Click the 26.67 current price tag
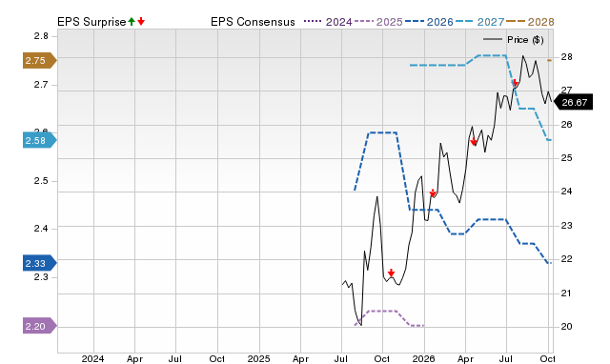Viewport: 610px width, 364px height. [574, 102]
